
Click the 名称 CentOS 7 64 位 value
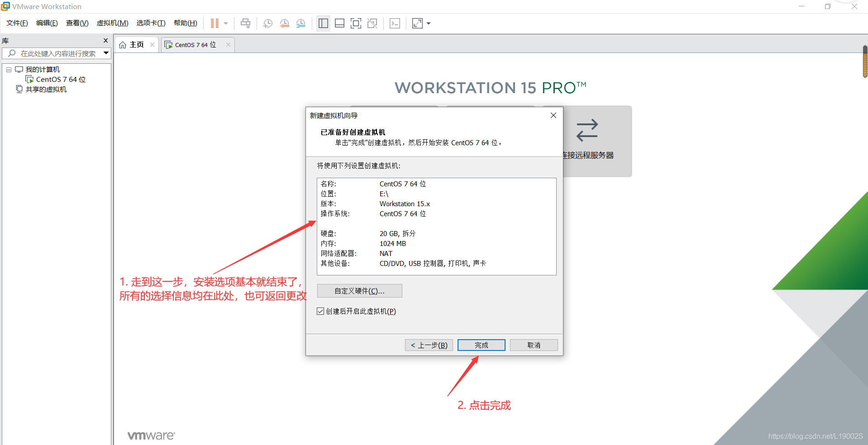pos(403,184)
